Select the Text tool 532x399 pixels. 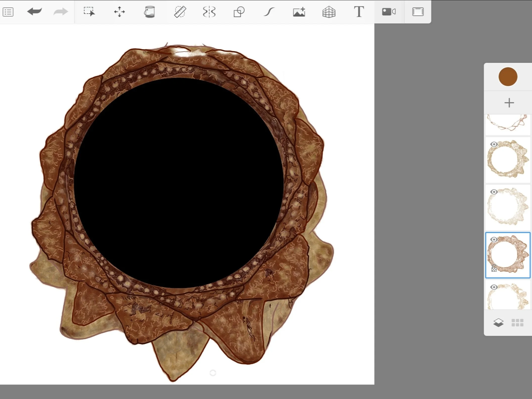point(359,12)
